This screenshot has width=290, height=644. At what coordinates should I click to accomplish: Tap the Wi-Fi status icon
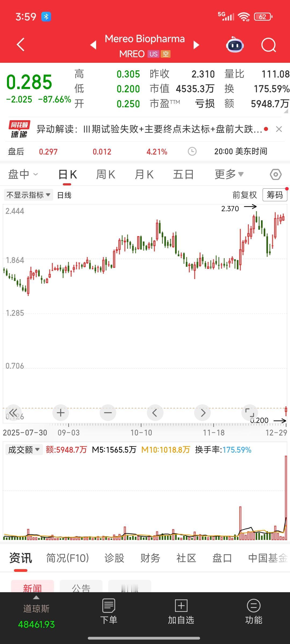tap(244, 17)
